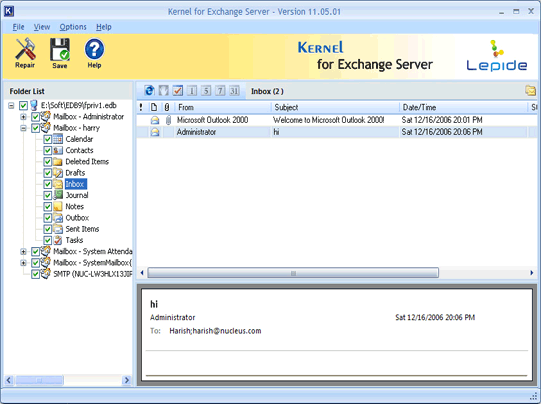Image resolution: width=541 pixels, height=404 pixels.
Task: Expand the Mailbox - Administrator node
Action: pyautogui.click(x=23, y=117)
